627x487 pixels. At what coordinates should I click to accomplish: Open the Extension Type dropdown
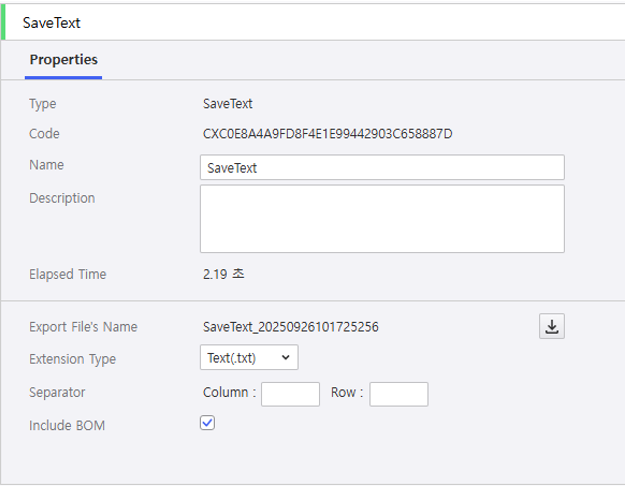coord(249,357)
